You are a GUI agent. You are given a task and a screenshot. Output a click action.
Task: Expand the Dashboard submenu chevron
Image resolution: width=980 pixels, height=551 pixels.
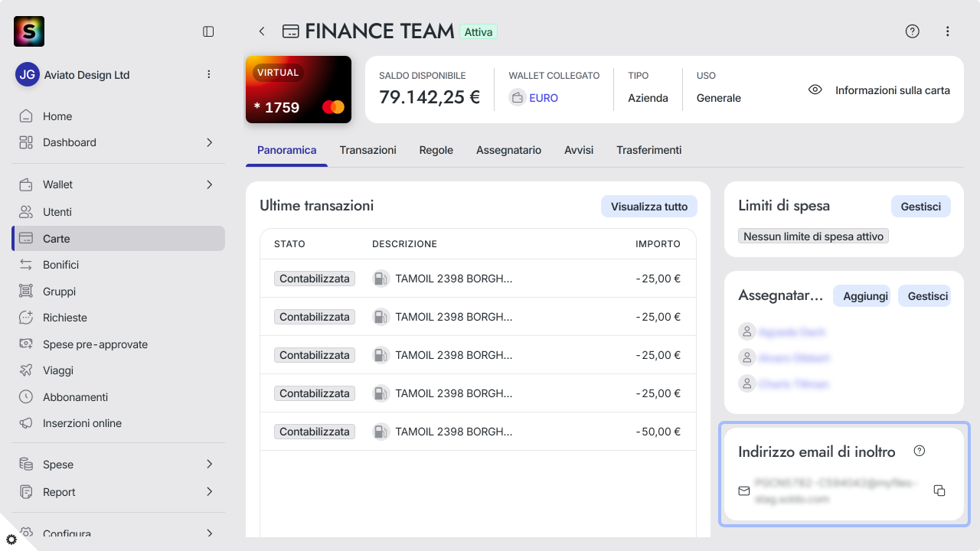pyautogui.click(x=209, y=142)
